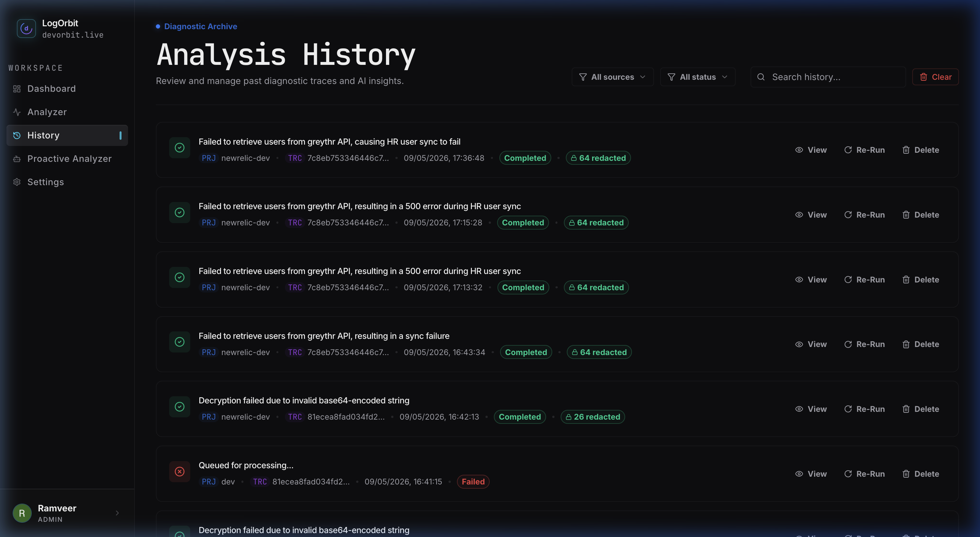The width and height of the screenshot is (980, 537).
Task: Go to Proactive Analyzer
Action: coord(67,159)
